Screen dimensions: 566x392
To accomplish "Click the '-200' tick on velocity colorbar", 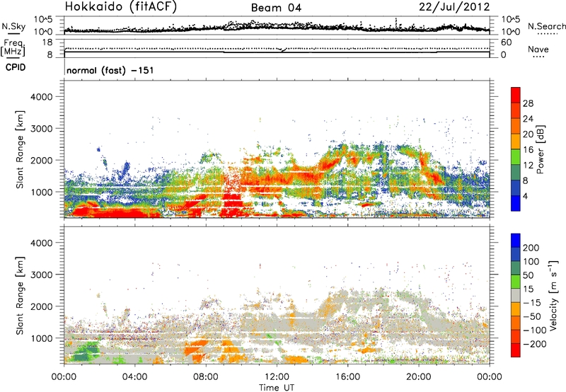I will click(x=534, y=344).
